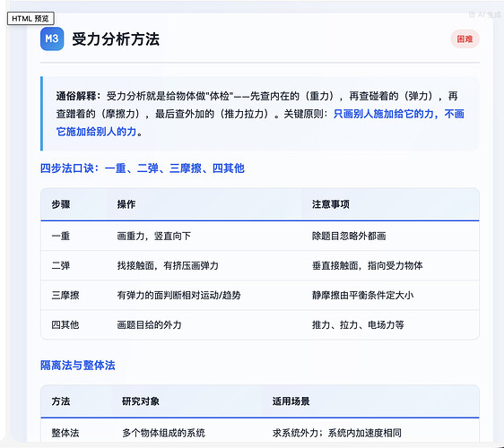Click highlighted text 只画别人施加给它的力
Image resolution: width=504 pixels, height=448 pixels.
384,114
